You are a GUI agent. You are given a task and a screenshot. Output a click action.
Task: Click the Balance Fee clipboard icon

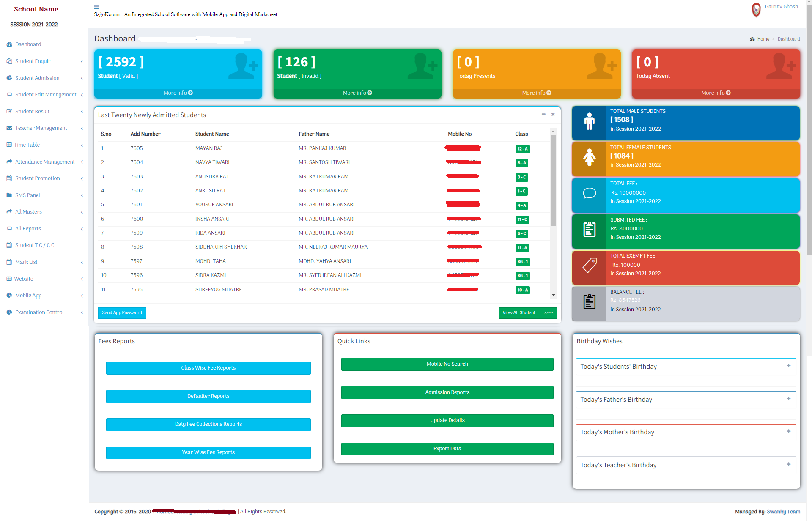point(589,302)
